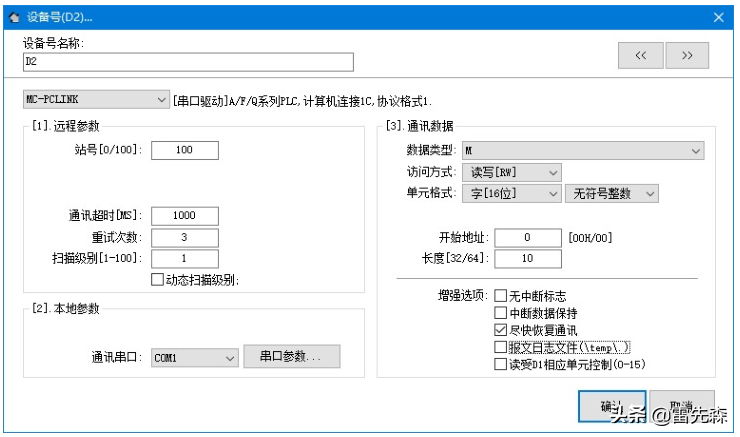The height and width of the screenshot is (437, 740).
Task: Select the COM1 通讯串口 dropdown
Action: tap(194, 357)
